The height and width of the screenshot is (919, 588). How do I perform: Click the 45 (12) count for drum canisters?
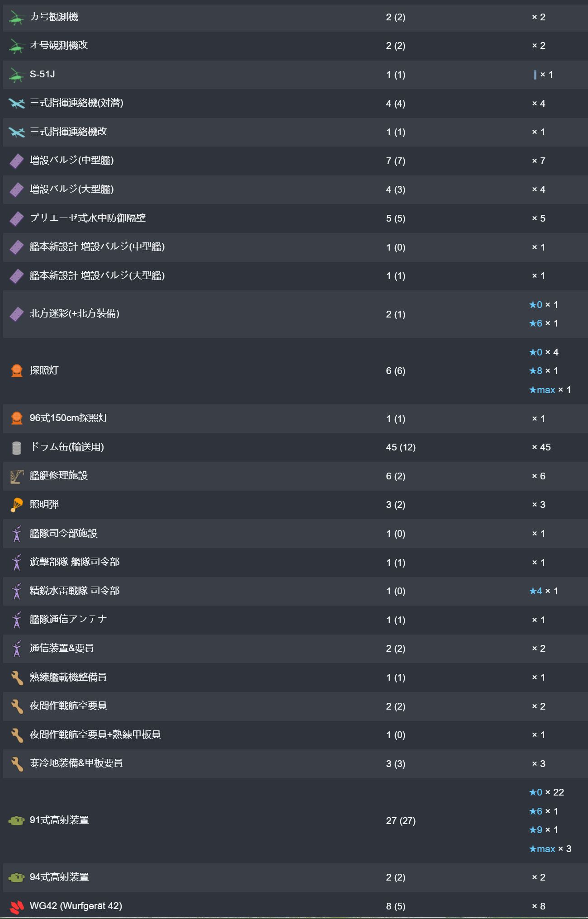pyautogui.click(x=400, y=447)
